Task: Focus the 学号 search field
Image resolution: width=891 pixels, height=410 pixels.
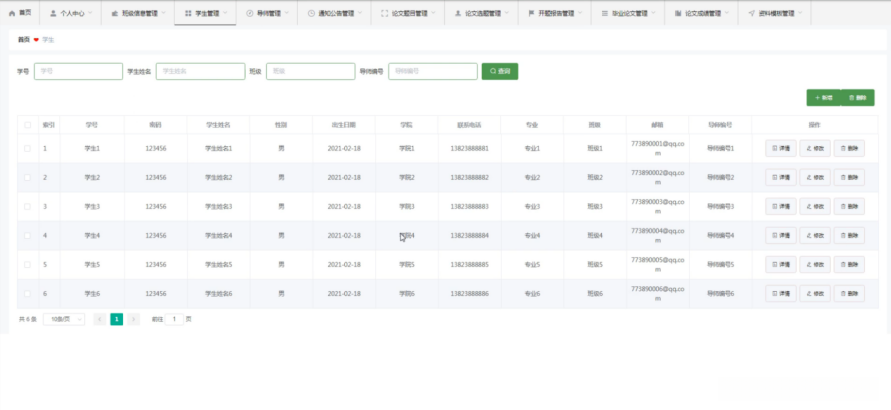Action: click(x=78, y=71)
